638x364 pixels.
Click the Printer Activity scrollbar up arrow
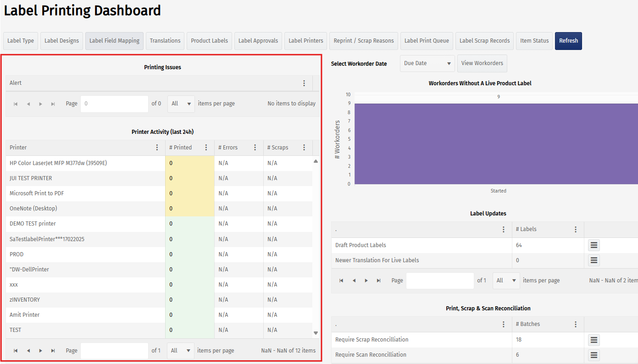(x=316, y=161)
